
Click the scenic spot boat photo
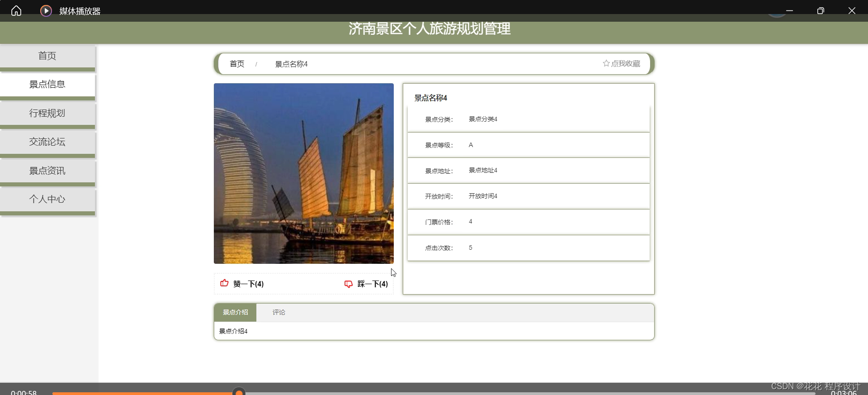(x=304, y=173)
